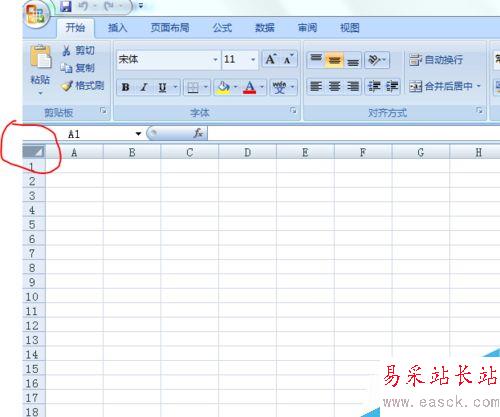The image size is (500, 417).
Task: Open the 审阅 ribbon tab
Action: coord(307,28)
